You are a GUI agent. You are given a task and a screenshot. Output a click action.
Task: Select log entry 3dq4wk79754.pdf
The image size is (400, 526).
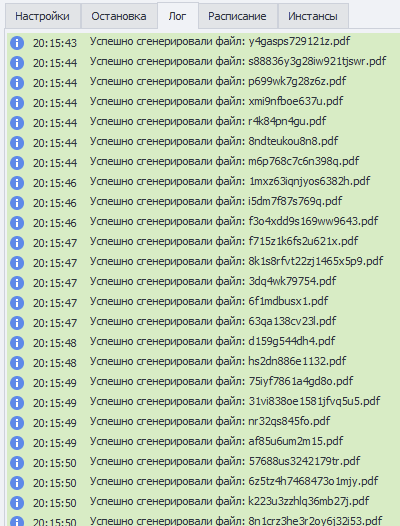(x=203, y=283)
